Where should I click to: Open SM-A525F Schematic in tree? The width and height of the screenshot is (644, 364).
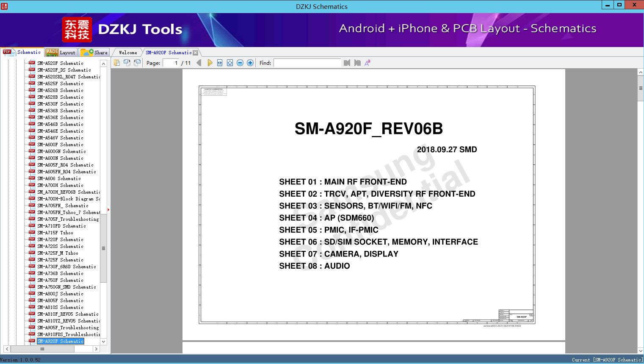pyautogui.click(x=60, y=83)
